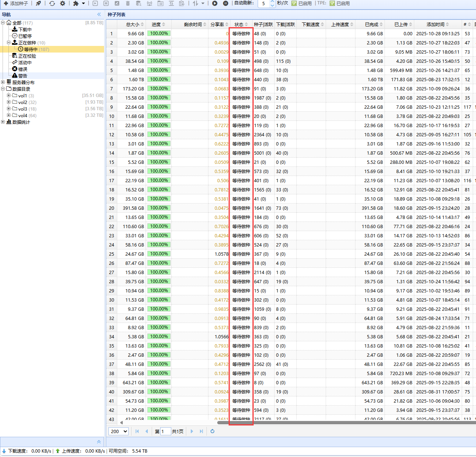
Task: Click the page number input field
Action: tap(165, 431)
